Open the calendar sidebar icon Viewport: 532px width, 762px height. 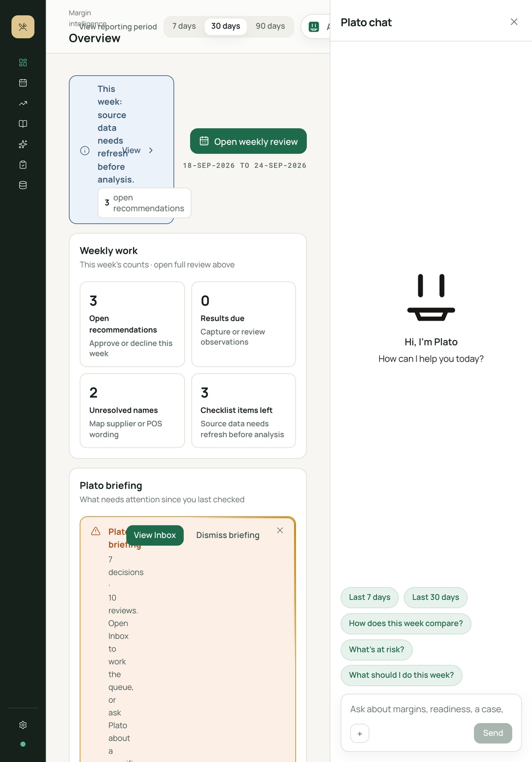[23, 83]
